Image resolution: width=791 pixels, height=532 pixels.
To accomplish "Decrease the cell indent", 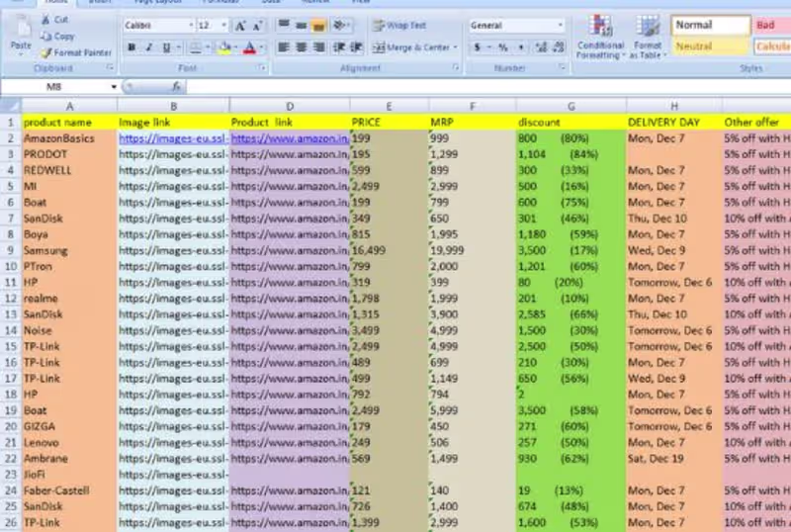I will [x=339, y=47].
